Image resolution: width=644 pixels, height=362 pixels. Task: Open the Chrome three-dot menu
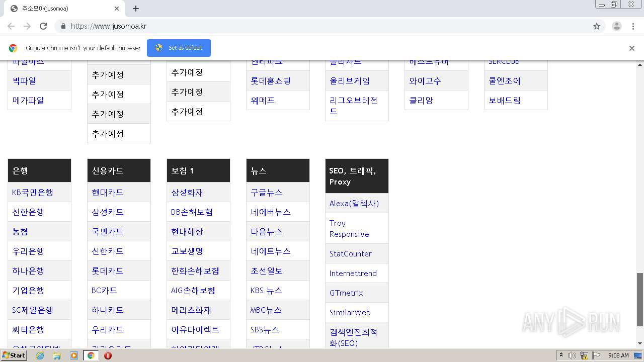[x=633, y=26]
